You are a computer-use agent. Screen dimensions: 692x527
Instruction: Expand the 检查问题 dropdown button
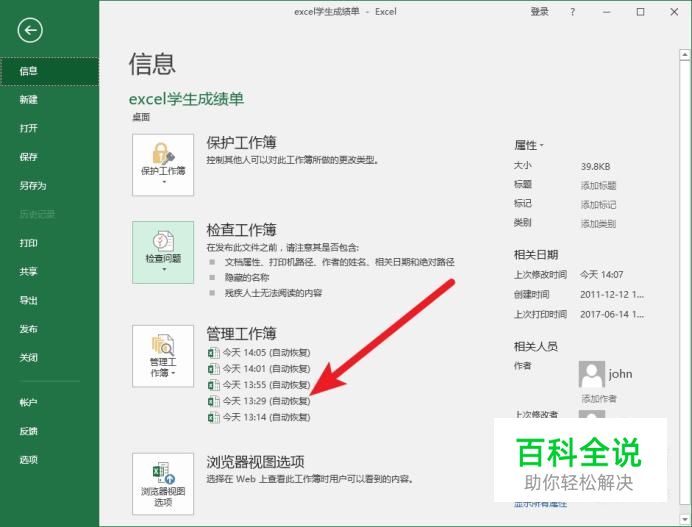(x=163, y=252)
